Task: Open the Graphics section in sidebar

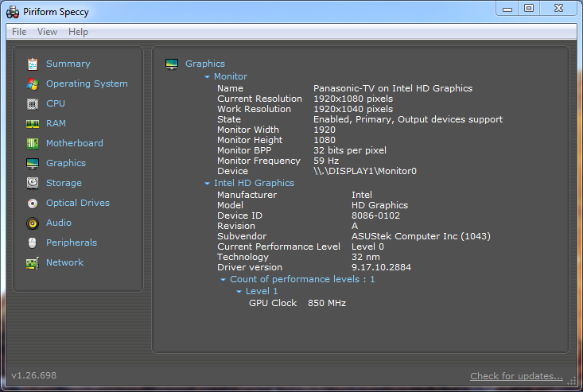Action: click(65, 163)
